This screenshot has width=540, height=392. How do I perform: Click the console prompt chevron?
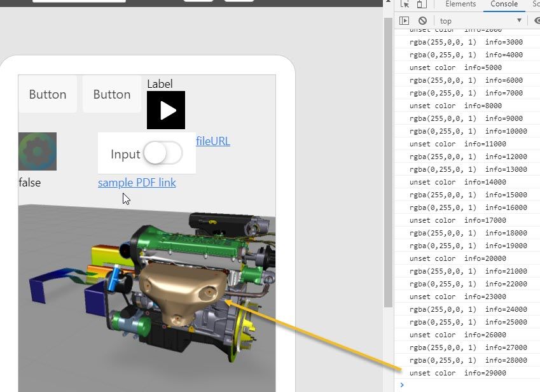pos(402,385)
